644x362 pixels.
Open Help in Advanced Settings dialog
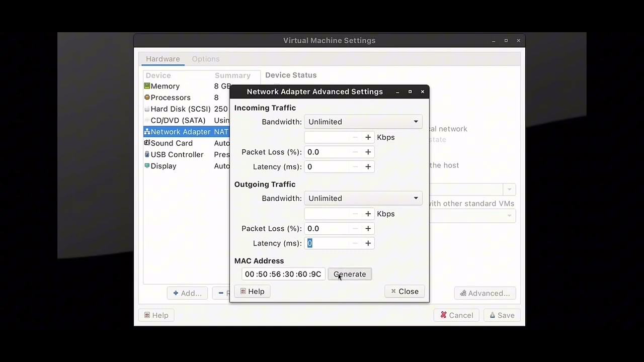tap(252, 292)
